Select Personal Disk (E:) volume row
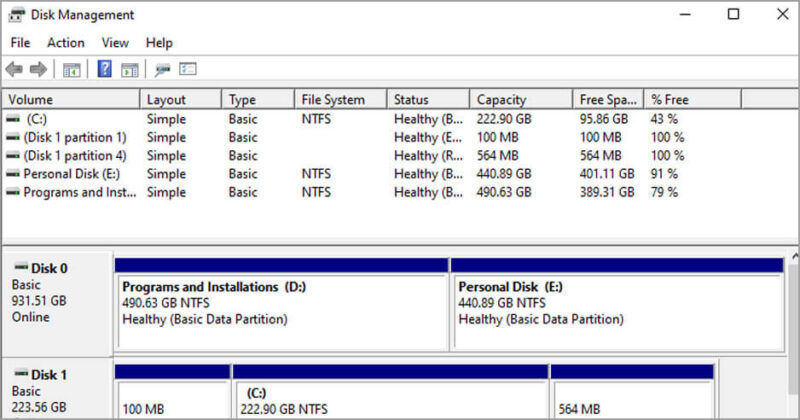The height and width of the screenshot is (420, 800). tap(72, 174)
